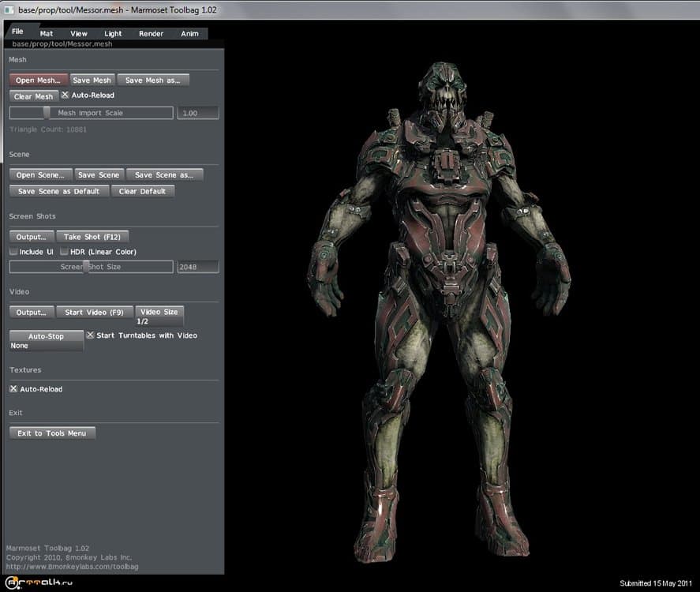700x592 pixels.
Task: Open the View tab
Action: pyautogui.click(x=79, y=34)
